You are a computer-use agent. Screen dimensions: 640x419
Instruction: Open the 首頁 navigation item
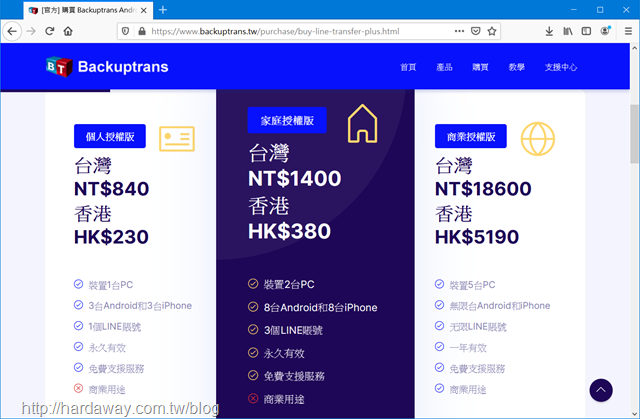click(408, 67)
